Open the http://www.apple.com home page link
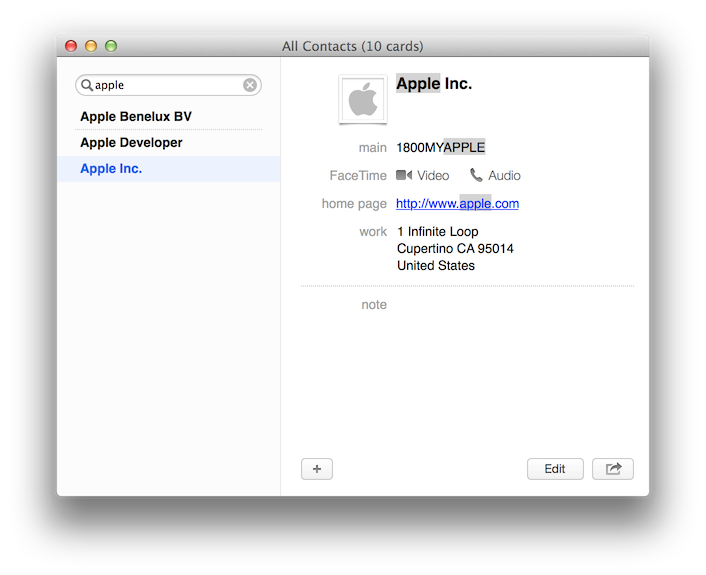Image resolution: width=706 pixels, height=575 pixels. pos(457,204)
